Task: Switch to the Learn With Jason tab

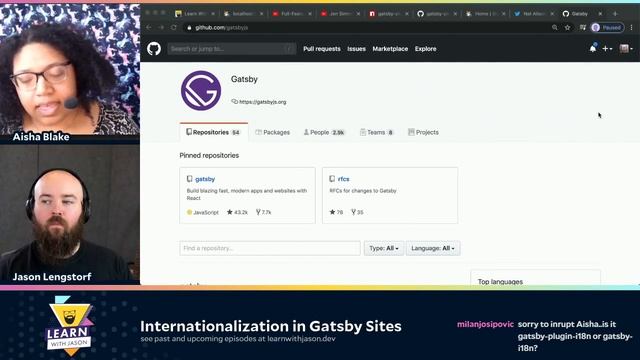Action: [x=195, y=13]
